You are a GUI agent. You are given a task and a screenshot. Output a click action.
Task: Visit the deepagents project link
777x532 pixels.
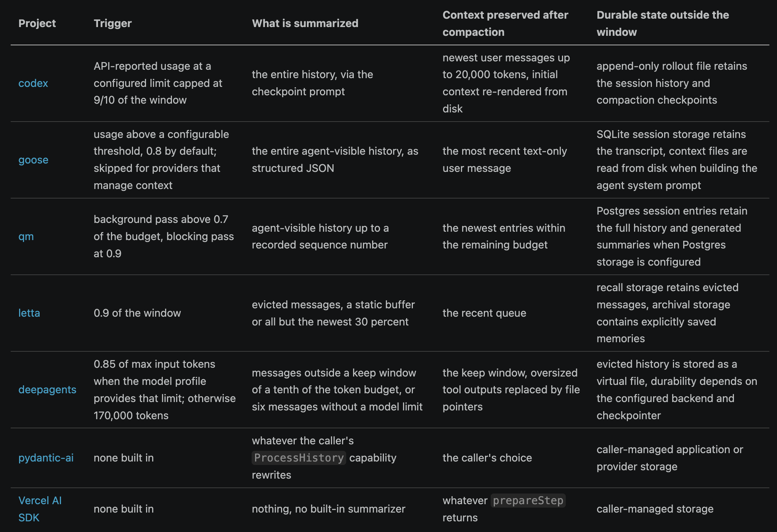47,389
